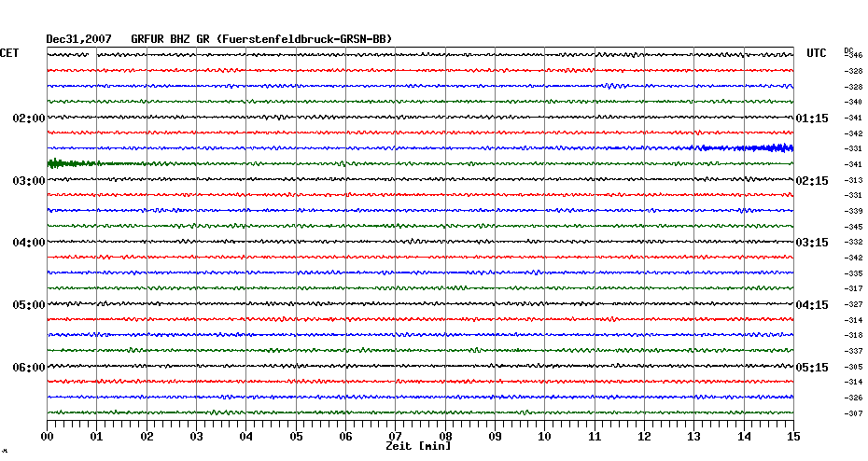
Task: Select the CET time label '06:00'
Action: [29, 368]
